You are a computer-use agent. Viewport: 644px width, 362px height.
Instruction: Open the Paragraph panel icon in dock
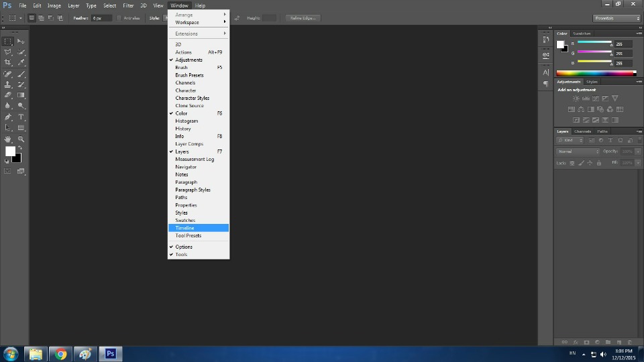tap(545, 84)
